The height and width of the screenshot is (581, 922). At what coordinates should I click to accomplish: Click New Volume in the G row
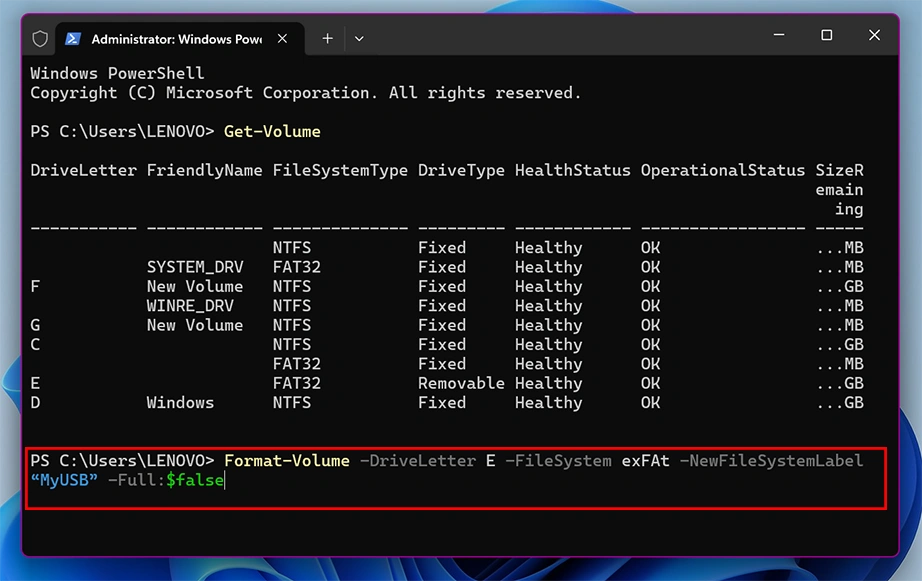click(195, 325)
